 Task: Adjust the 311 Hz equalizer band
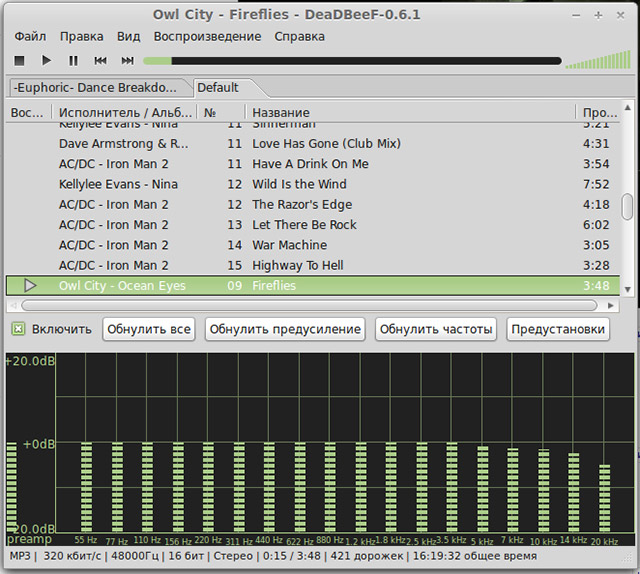click(x=239, y=487)
